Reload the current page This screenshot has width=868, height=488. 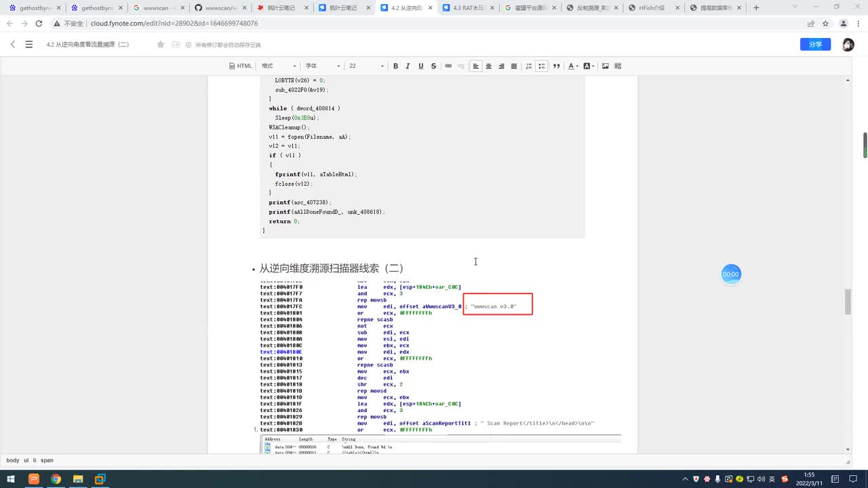tap(39, 23)
